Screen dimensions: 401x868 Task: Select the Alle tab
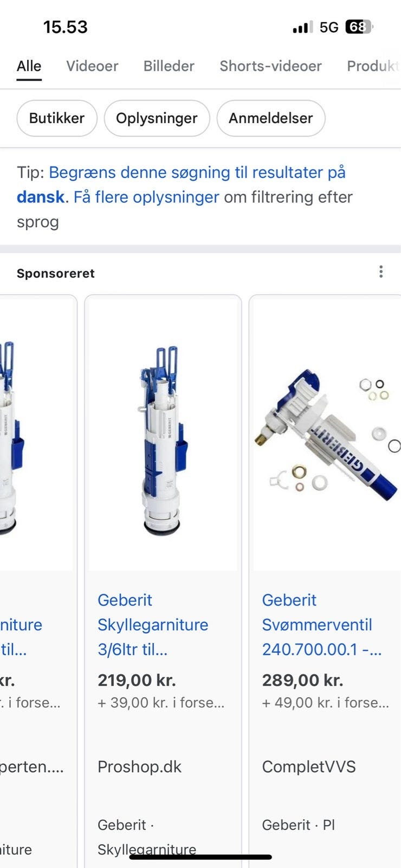coord(29,66)
